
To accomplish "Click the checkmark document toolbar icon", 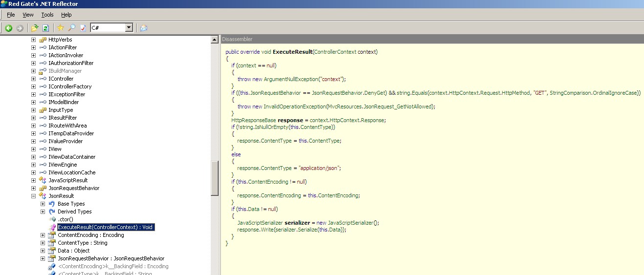I will pos(83,28).
